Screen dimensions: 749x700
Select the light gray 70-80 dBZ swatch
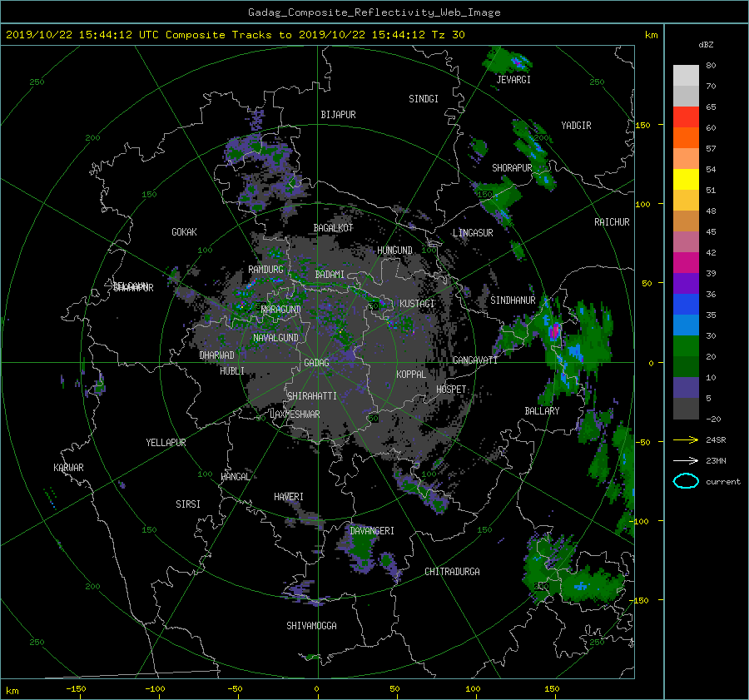pos(686,75)
